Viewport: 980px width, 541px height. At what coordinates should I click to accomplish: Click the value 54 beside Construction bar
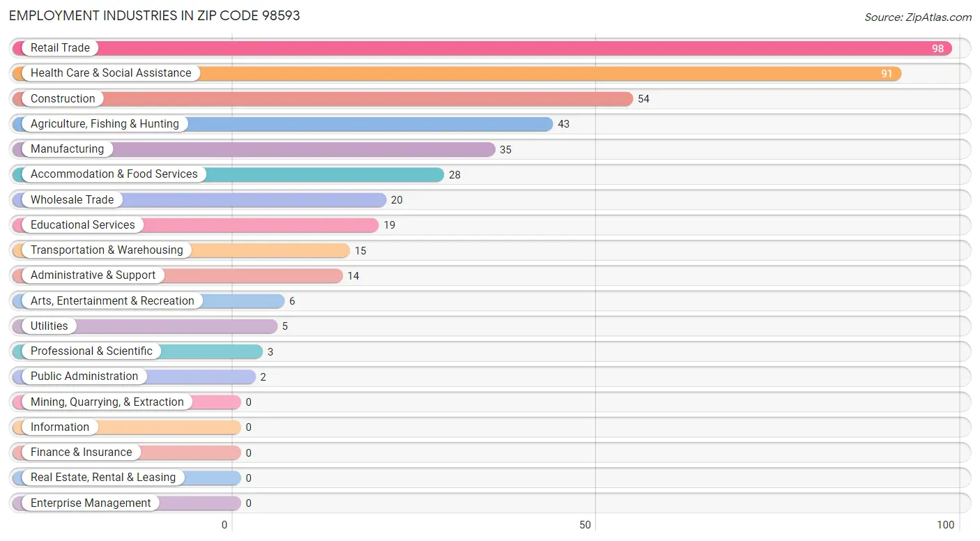point(643,99)
